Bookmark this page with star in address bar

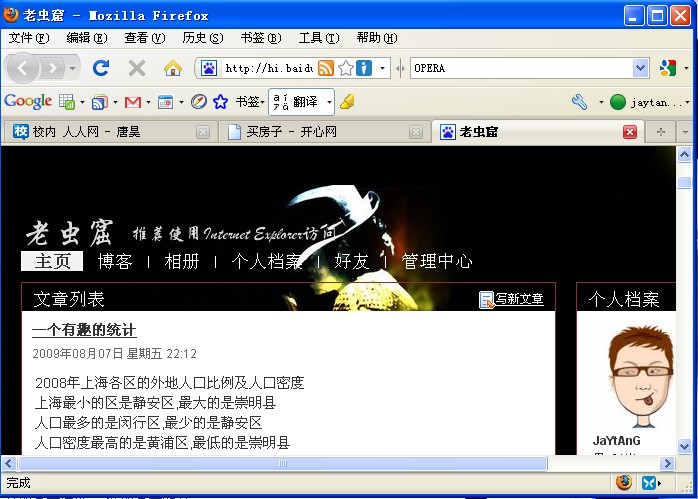[345, 68]
